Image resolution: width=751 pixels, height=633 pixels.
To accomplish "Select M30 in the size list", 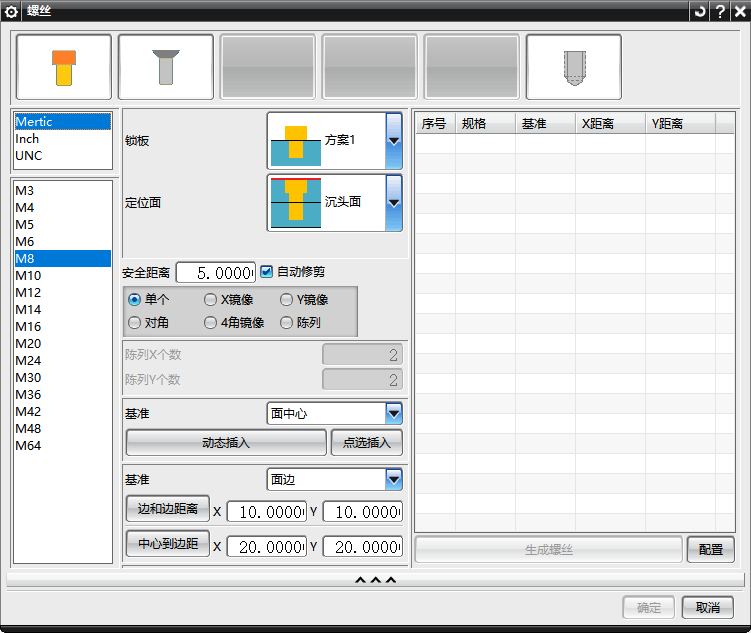I will (63, 378).
